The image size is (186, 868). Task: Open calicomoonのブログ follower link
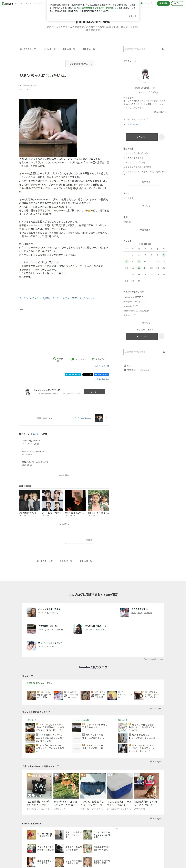click(133, 297)
